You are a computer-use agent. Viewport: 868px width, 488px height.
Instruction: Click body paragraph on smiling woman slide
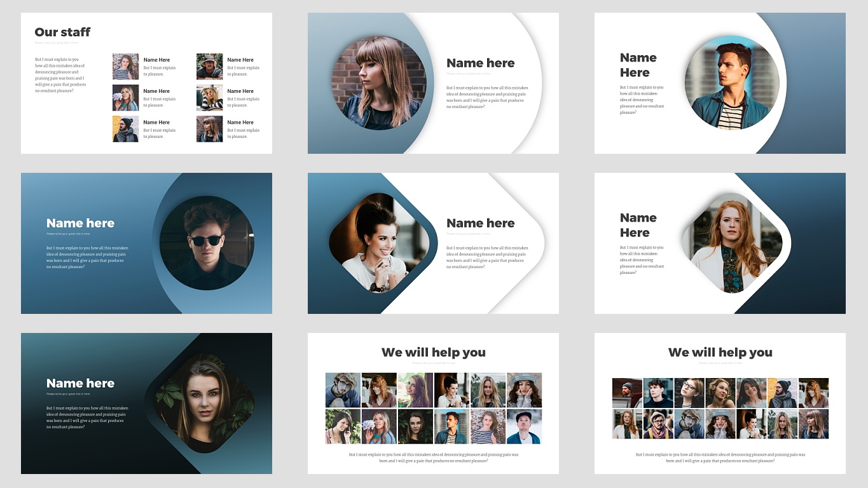[x=486, y=258]
